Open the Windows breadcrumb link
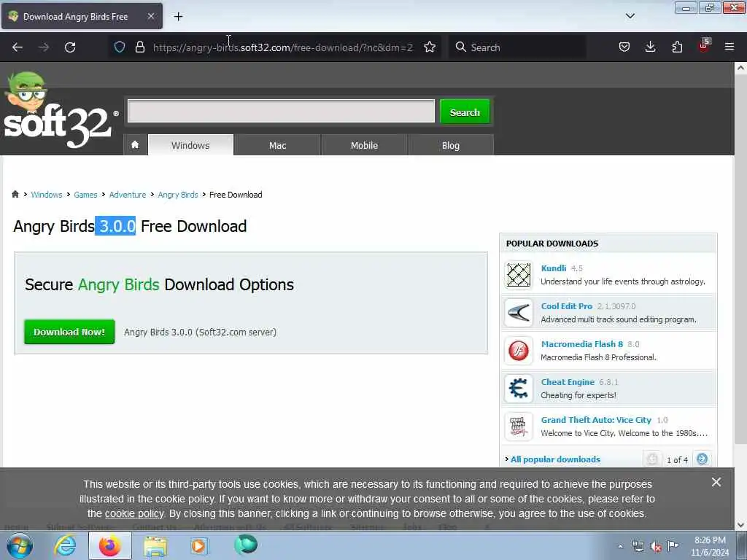The height and width of the screenshot is (560, 747). (x=47, y=194)
